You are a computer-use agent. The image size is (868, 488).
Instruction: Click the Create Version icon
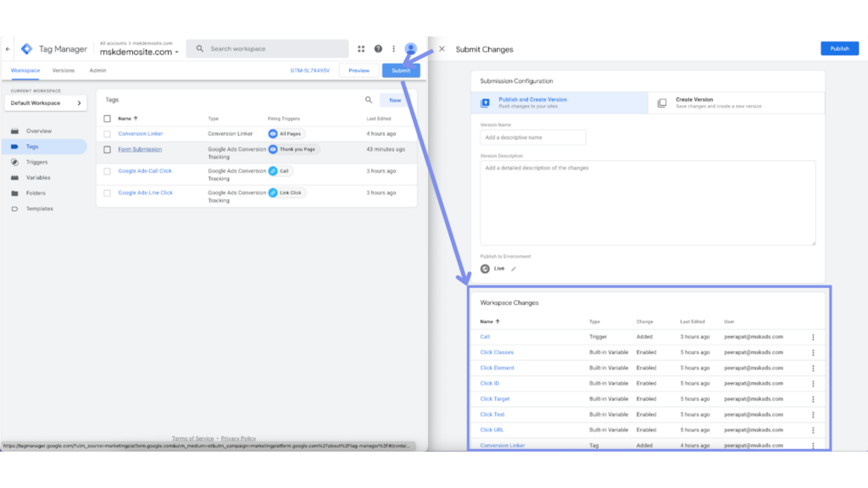pyautogui.click(x=662, y=103)
